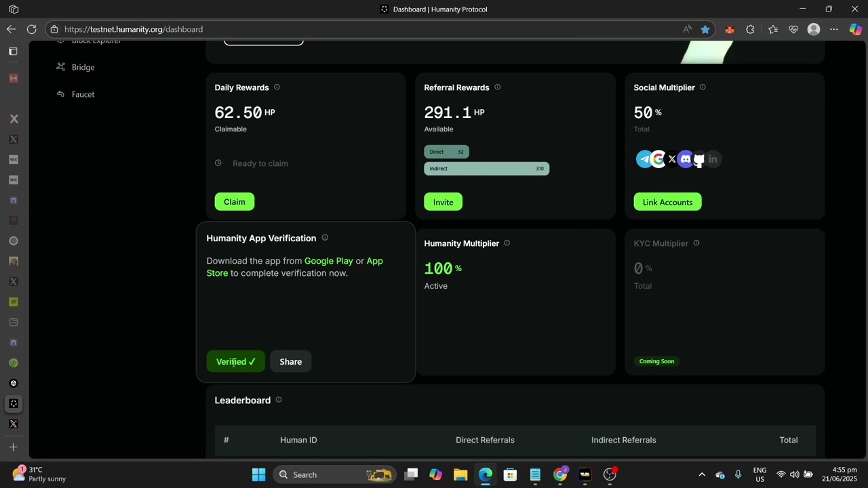Show info tooltip for Humanity Multiplier
Image resolution: width=868 pixels, height=488 pixels.
click(x=507, y=243)
